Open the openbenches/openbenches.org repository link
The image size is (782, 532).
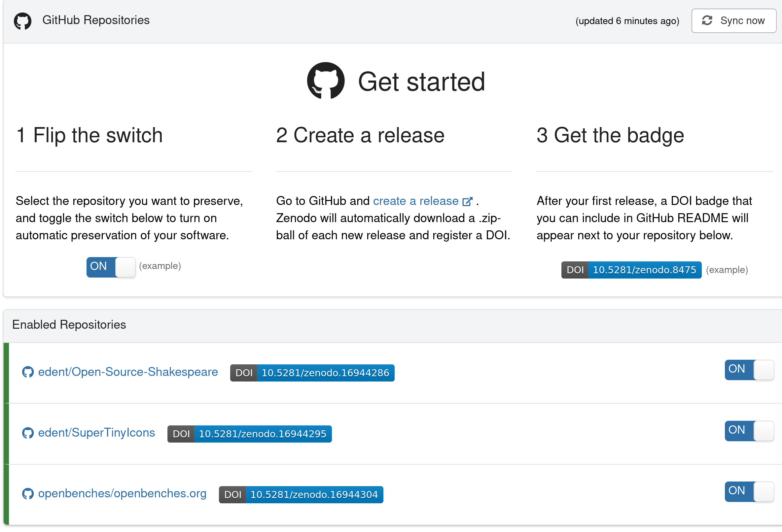point(122,493)
